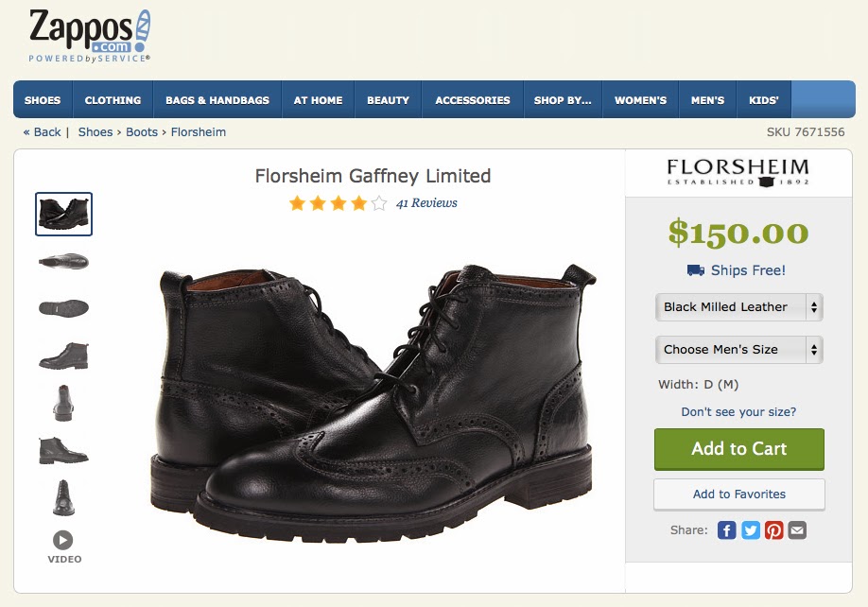The height and width of the screenshot is (607, 868).
Task: Click the Zappos shoe logo icon
Action: (138, 26)
